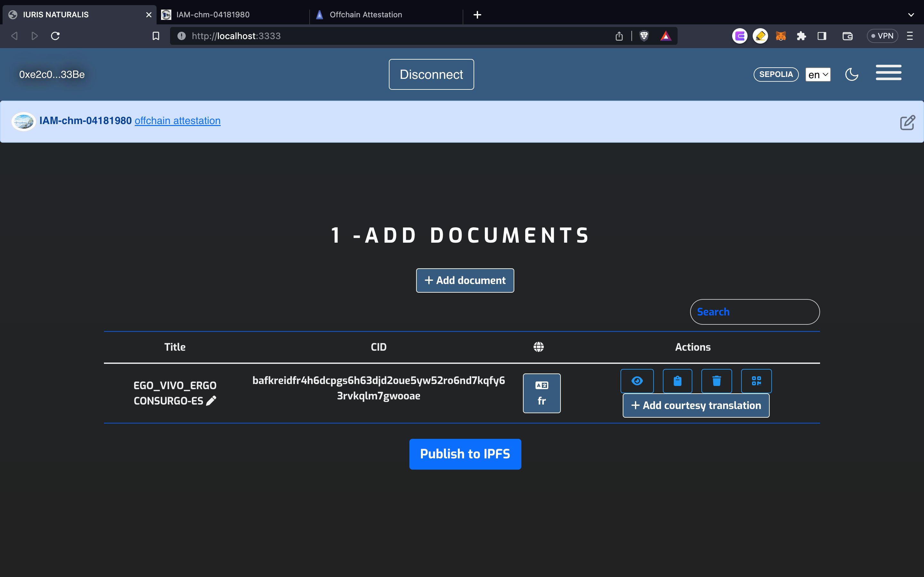Click the Publish to IPFS button
Screen dimensions: 924x577
click(x=465, y=453)
